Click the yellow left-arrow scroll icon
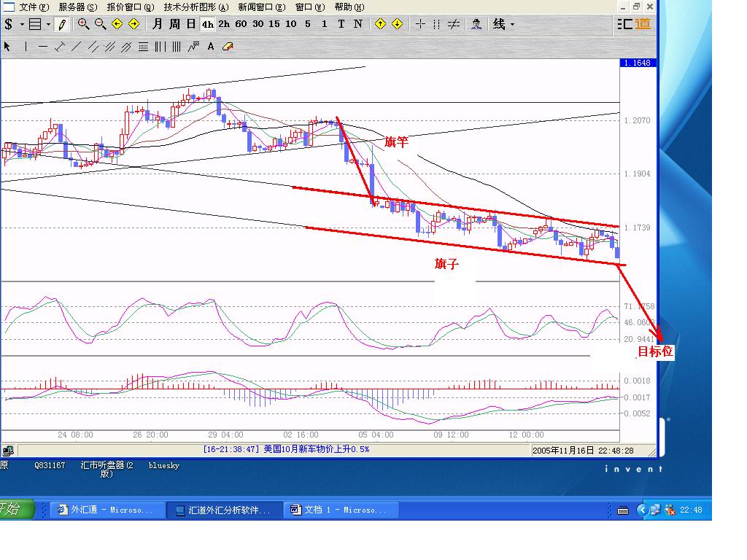747x560 pixels. pos(117,24)
